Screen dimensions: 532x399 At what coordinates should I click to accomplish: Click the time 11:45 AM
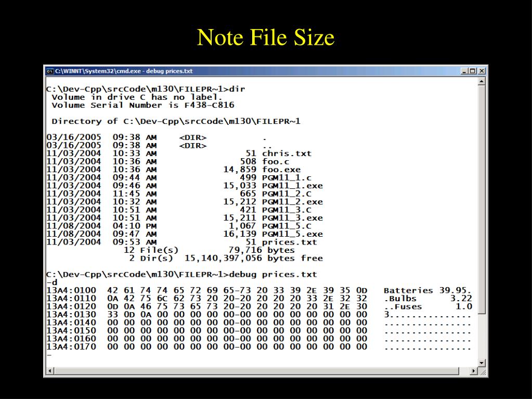(134, 194)
